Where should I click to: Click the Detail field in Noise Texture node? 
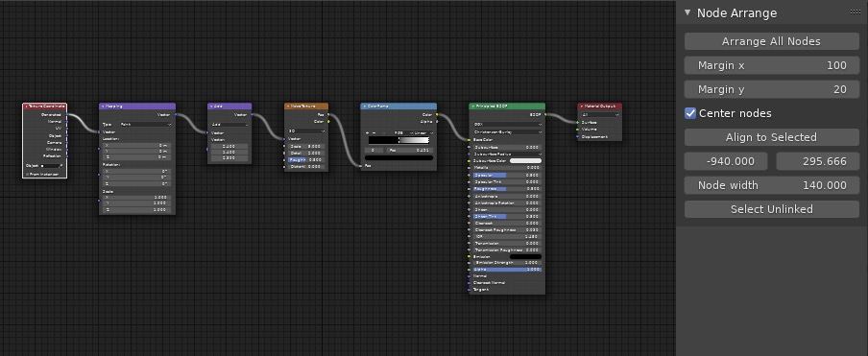(306, 154)
